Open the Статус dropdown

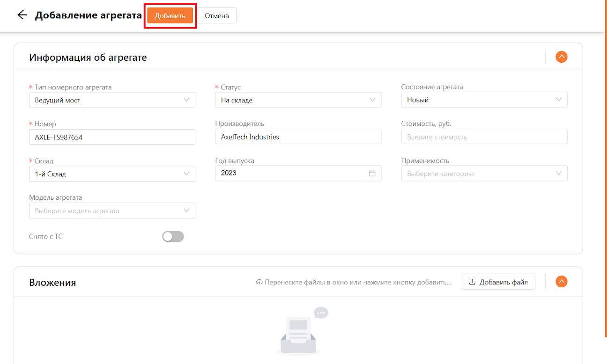(x=298, y=100)
